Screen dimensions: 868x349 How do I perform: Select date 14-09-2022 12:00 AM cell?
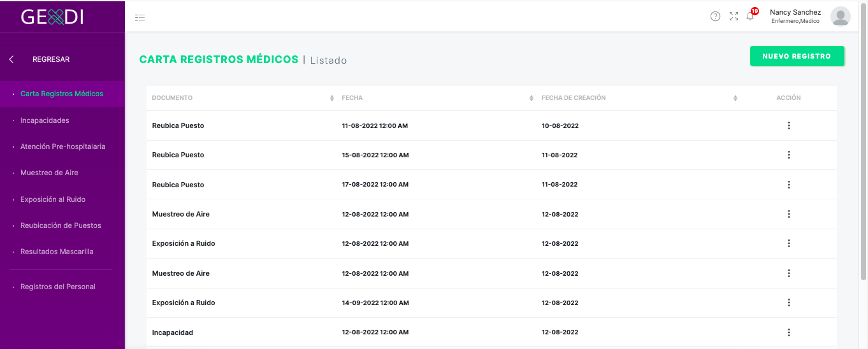(375, 303)
